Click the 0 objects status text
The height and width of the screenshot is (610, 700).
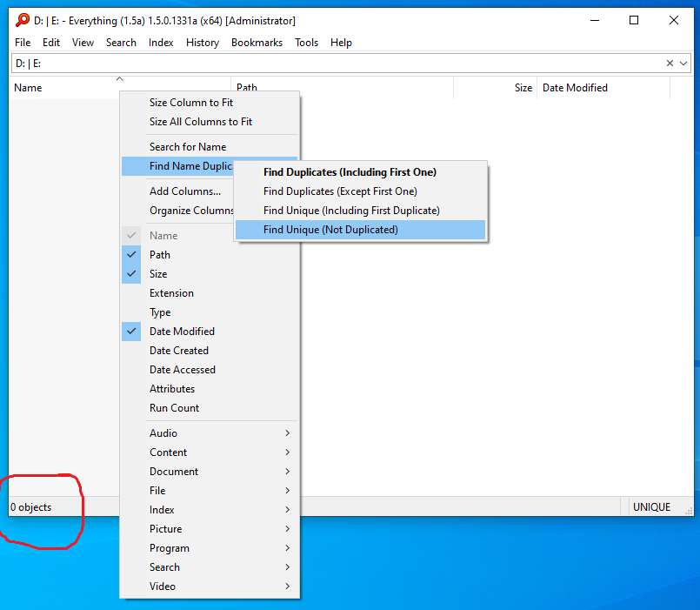click(x=30, y=507)
